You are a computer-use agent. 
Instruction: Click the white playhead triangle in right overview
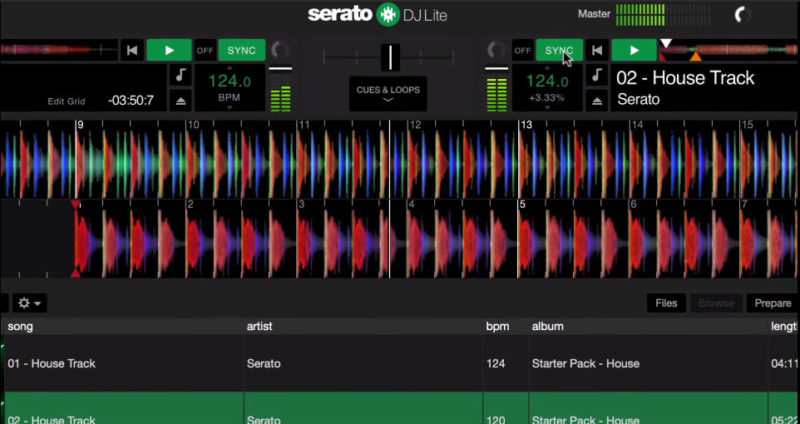coord(666,43)
